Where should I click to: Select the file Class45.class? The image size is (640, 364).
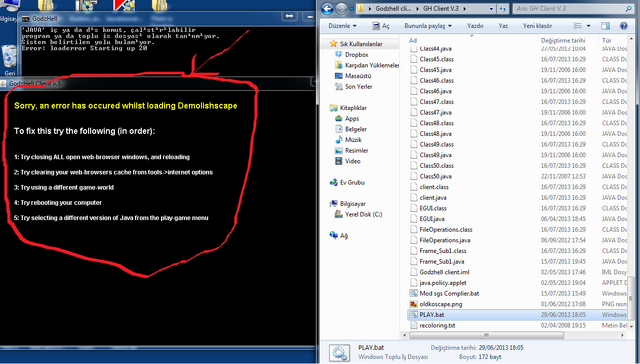(x=436, y=59)
